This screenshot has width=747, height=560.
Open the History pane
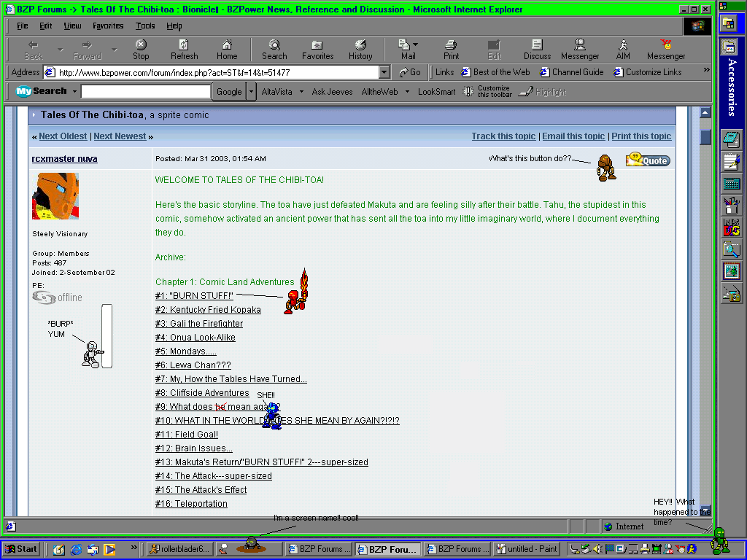tap(360, 50)
